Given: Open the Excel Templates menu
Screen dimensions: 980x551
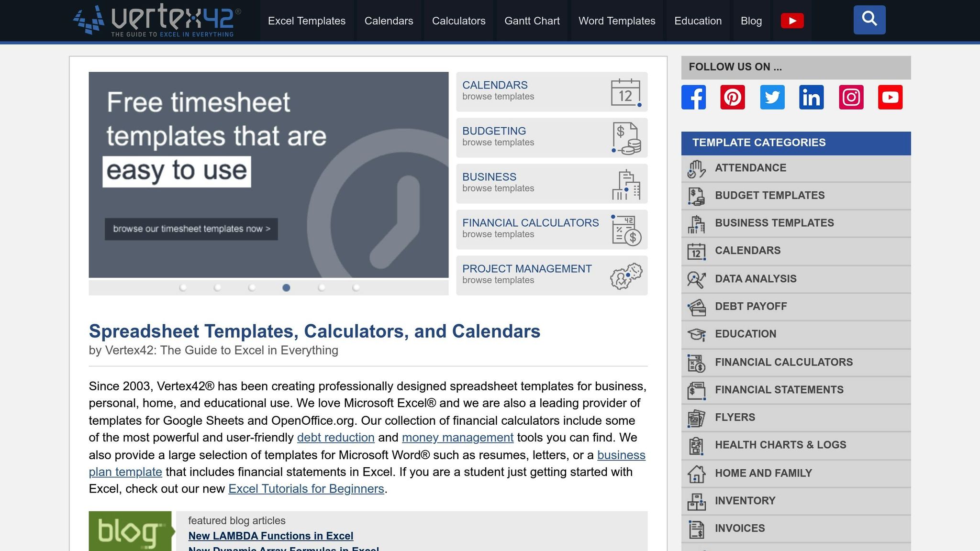Looking at the screenshot, I should 307,21.
